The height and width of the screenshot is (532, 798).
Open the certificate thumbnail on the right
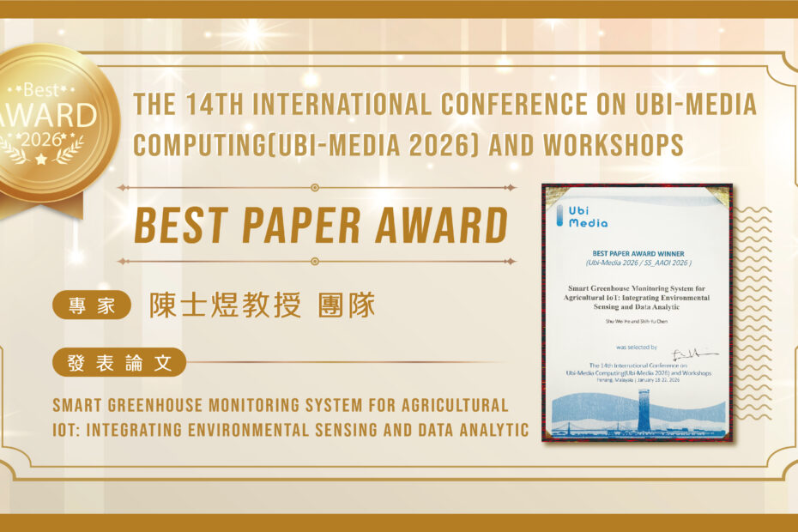639,313
